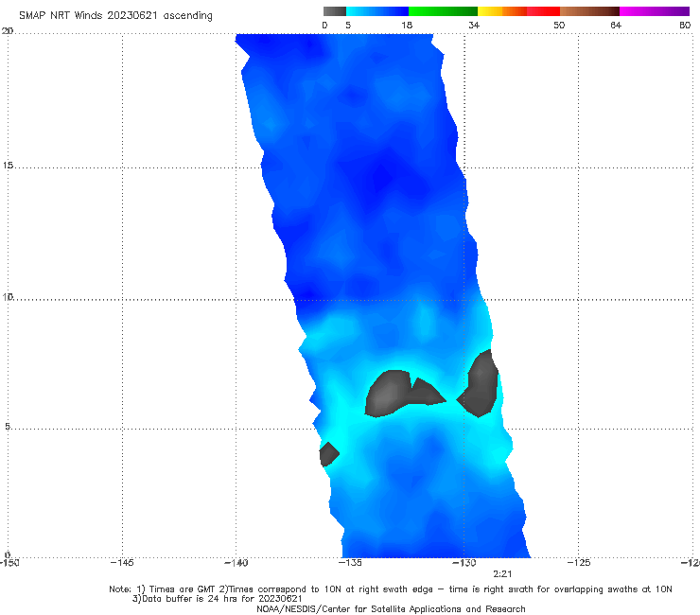
Task: Click the latitude axis label 10
Action: pos(8,297)
